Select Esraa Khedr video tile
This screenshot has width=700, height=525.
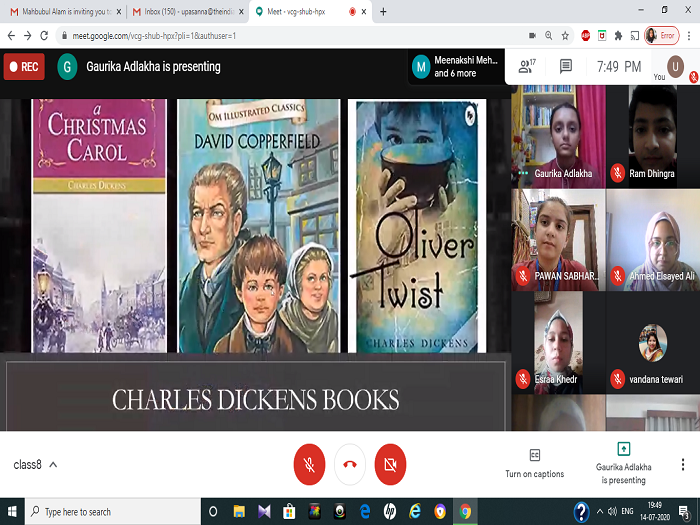click(x=558, y=342)
